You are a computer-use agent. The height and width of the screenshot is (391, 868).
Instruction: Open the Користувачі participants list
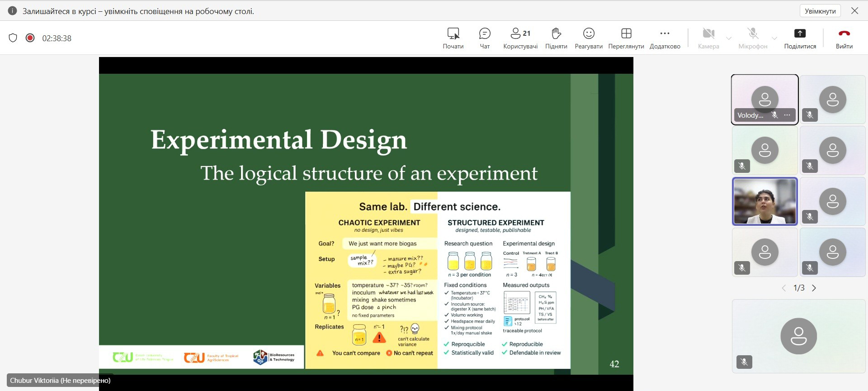point(520,38)
